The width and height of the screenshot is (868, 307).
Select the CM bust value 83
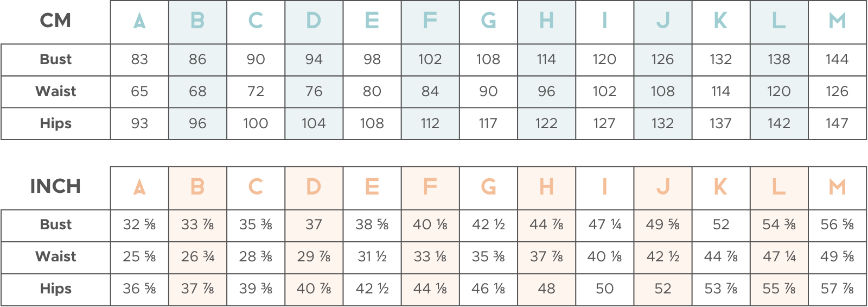click(x=139, y=59)
